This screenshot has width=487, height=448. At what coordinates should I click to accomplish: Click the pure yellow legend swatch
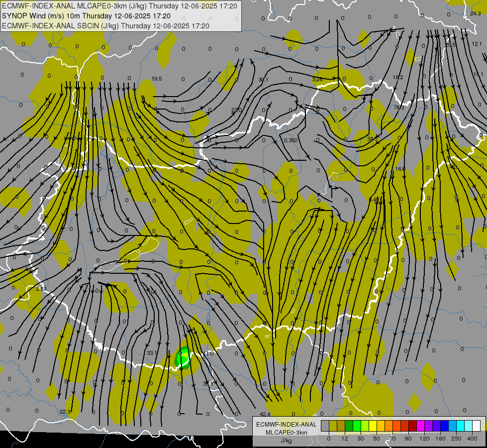tap(373, 426)
